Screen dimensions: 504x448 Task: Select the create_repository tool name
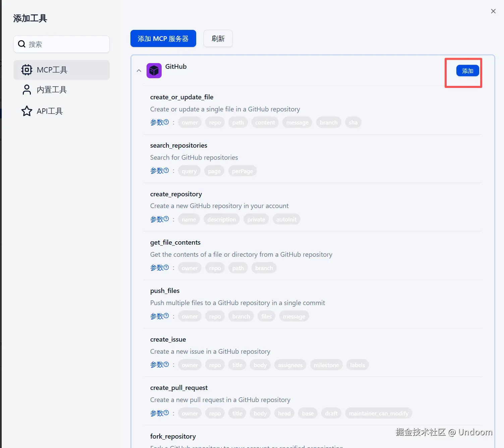pyautogui.click(x=176, y=194)
